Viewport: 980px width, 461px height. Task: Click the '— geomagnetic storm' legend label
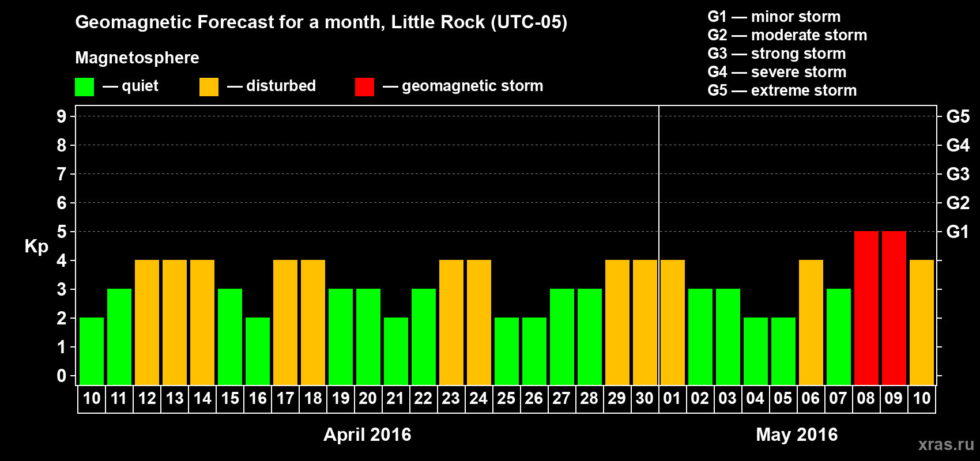(x=463, y=86)
